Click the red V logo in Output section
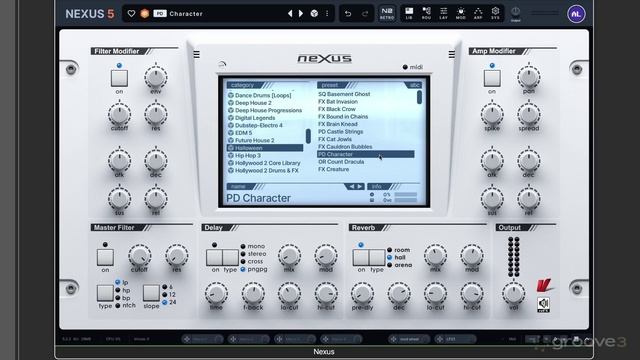The width and height of the screenshot is (640, 360). pos(544,285)
